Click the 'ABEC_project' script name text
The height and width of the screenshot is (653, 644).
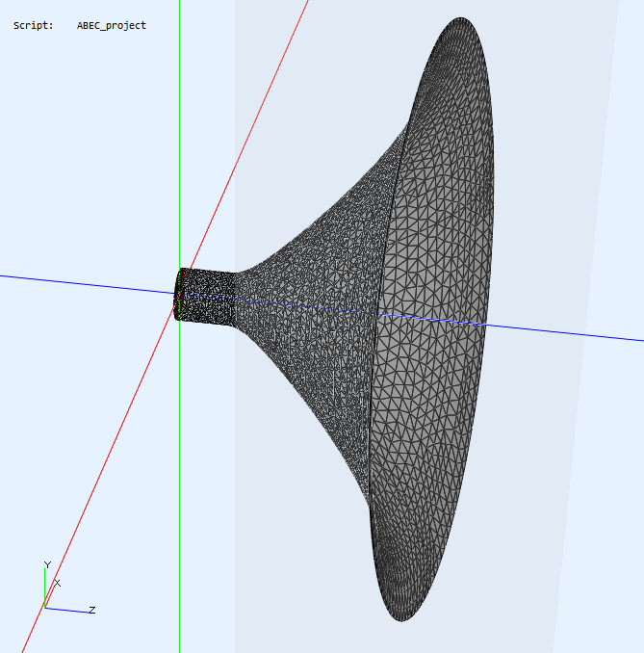(111, 26)
